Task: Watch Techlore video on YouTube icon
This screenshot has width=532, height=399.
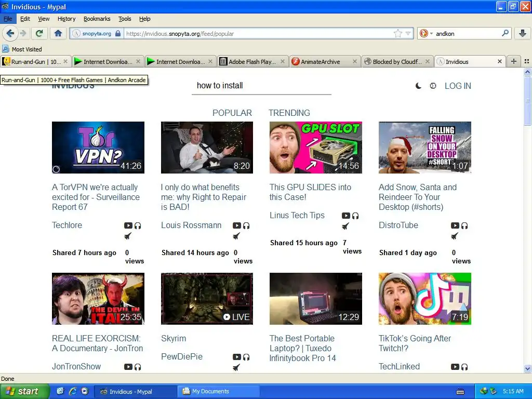Action: (x=128, y=225)
